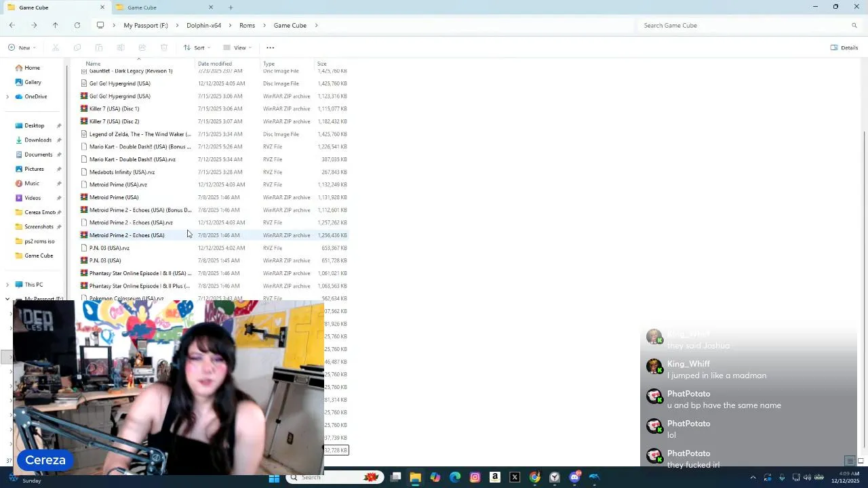Go to Roms in the breadcrumb
The height and width of the screenshot is (488, 868).
247,25
